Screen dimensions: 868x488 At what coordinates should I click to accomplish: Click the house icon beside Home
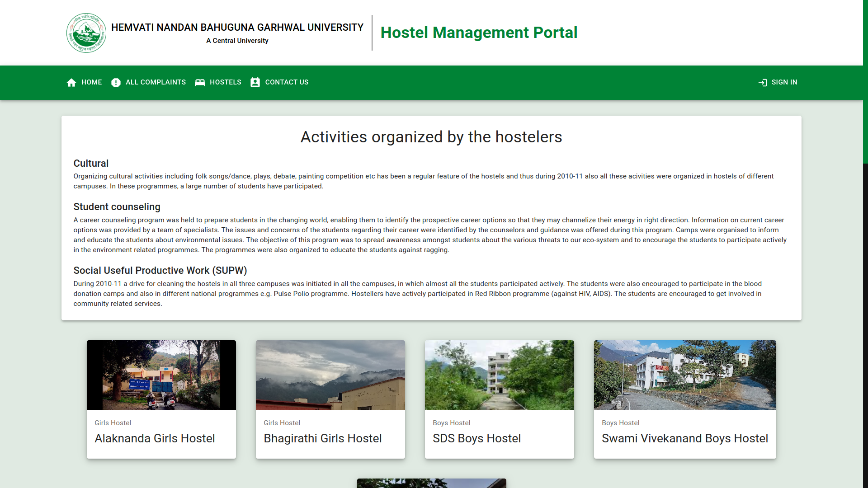71,82
